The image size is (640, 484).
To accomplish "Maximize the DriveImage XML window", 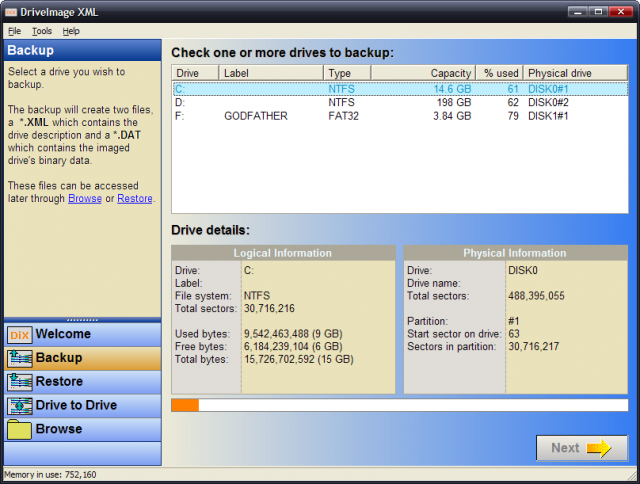I will [598, 11].
